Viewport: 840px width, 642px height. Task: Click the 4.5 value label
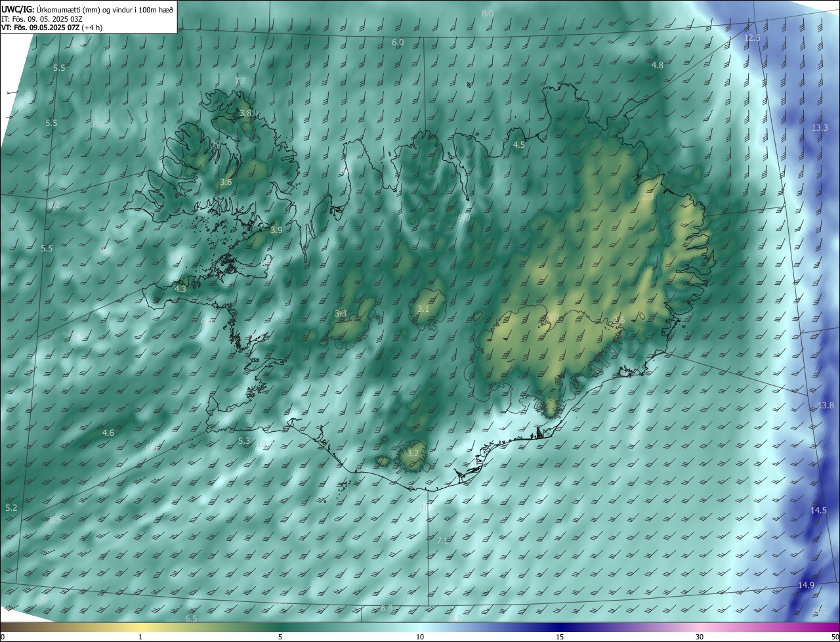519,144
